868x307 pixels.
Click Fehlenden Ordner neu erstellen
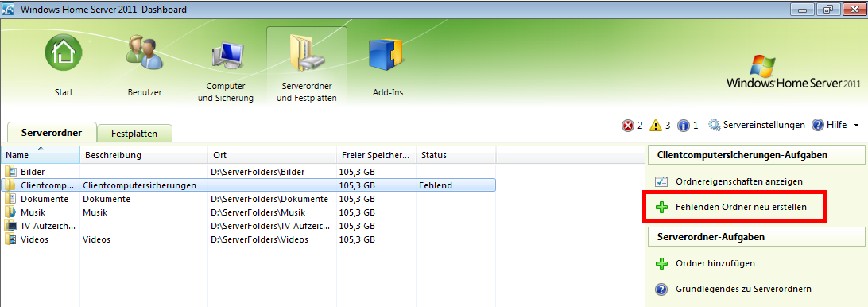742,207
